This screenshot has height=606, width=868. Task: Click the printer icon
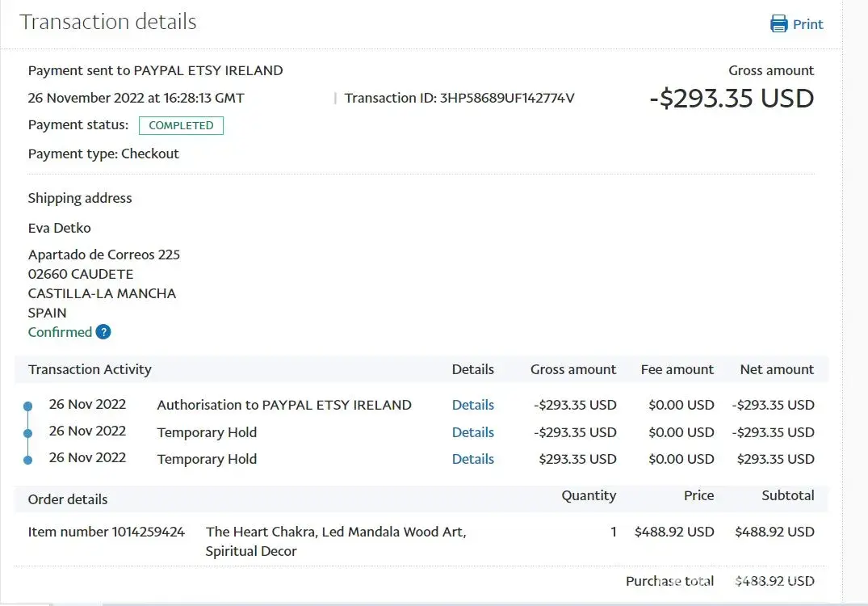[x=778, y=24]
